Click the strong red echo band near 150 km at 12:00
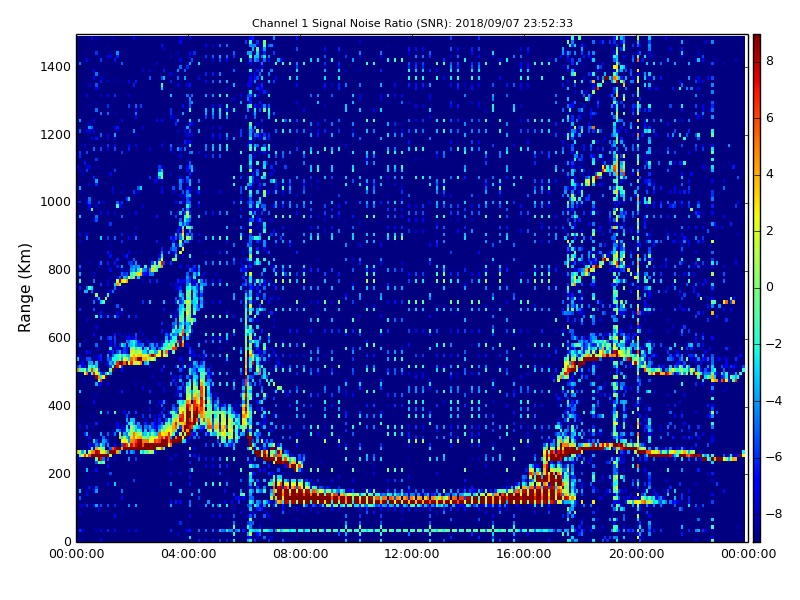The width and height of the screenshot is (800, 600). (412, 498)
